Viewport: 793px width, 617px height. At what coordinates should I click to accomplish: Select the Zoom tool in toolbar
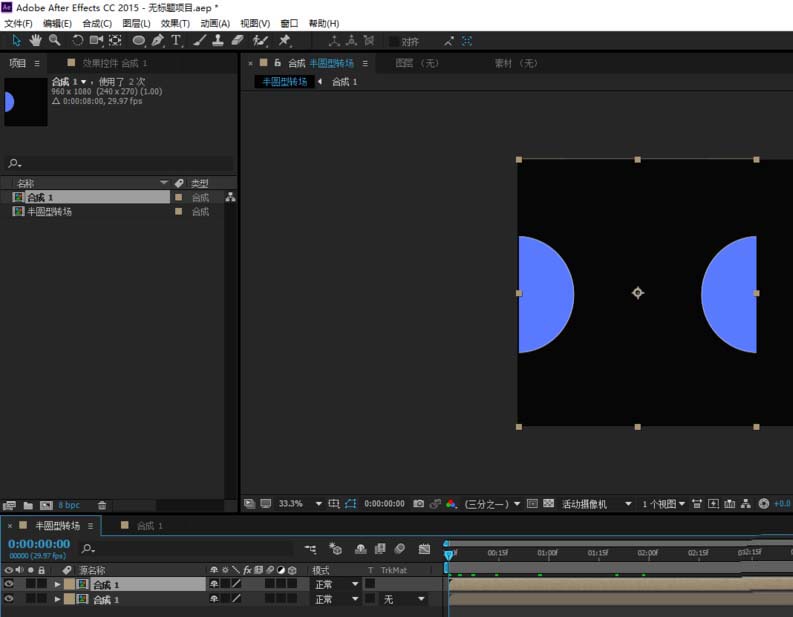[x=54, y=40]
